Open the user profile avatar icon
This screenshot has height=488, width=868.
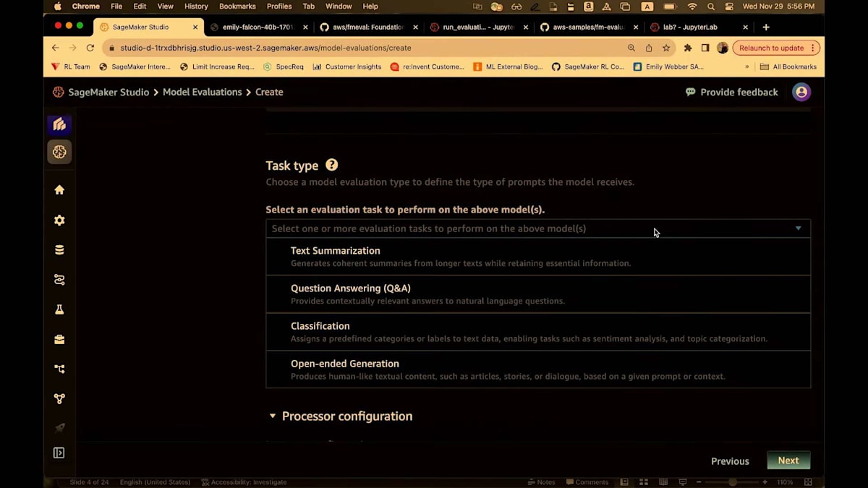coord(801,92)
